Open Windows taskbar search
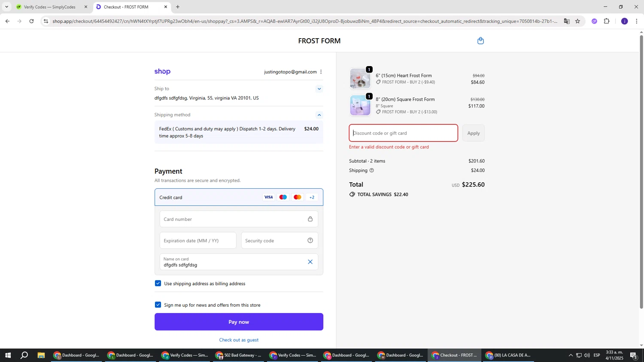This screenshot has width=644, height=362. tap(24, 355)
